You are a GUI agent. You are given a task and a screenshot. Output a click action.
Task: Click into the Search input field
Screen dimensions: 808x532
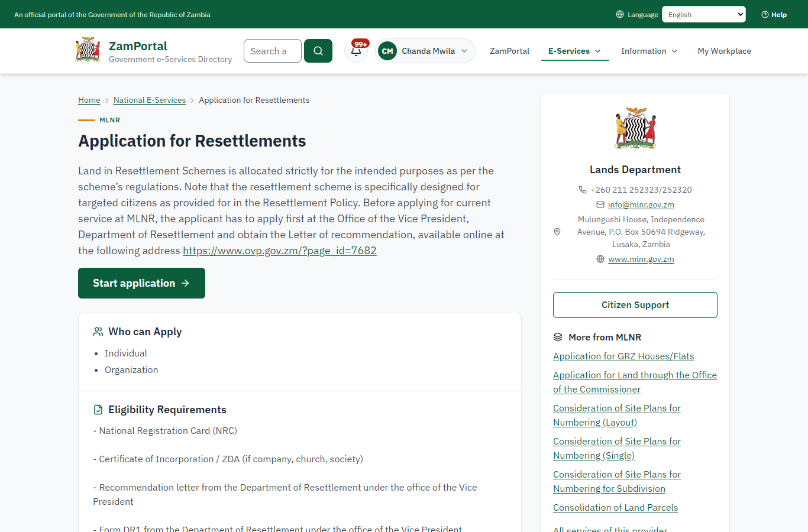tap(273, 51)
